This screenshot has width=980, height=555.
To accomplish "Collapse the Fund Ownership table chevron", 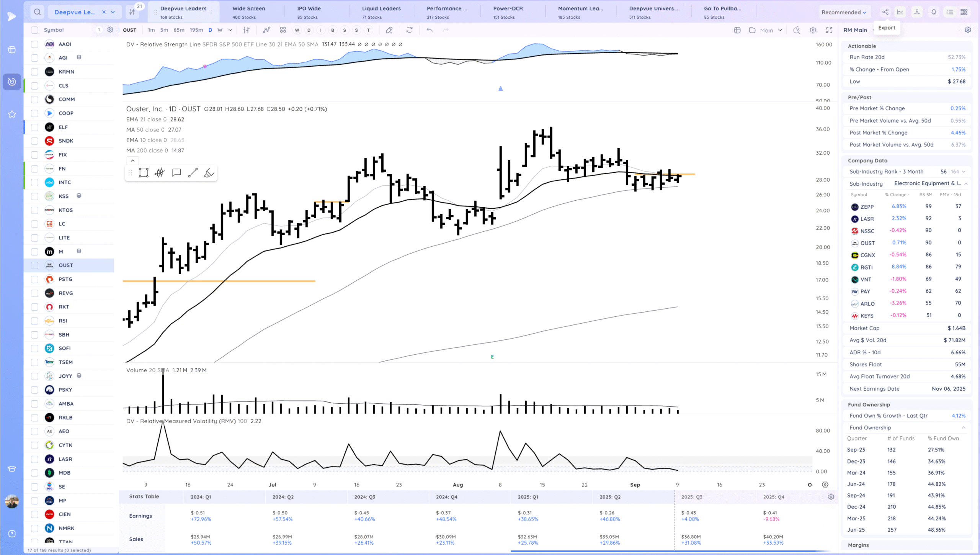I will coord(964,427).
